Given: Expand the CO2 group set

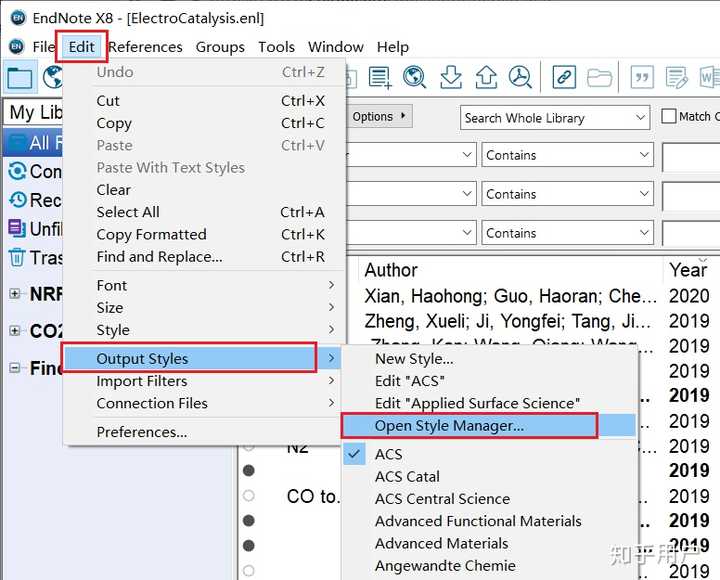Looking at the screenshot, I should [15, 331].
